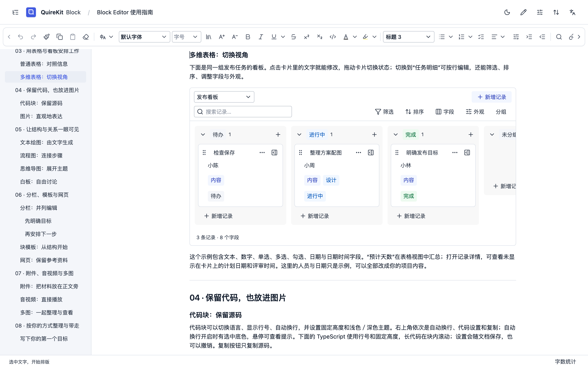Open the 字段 fields option
Screen dimensions: 588x368
coord(445,112)
